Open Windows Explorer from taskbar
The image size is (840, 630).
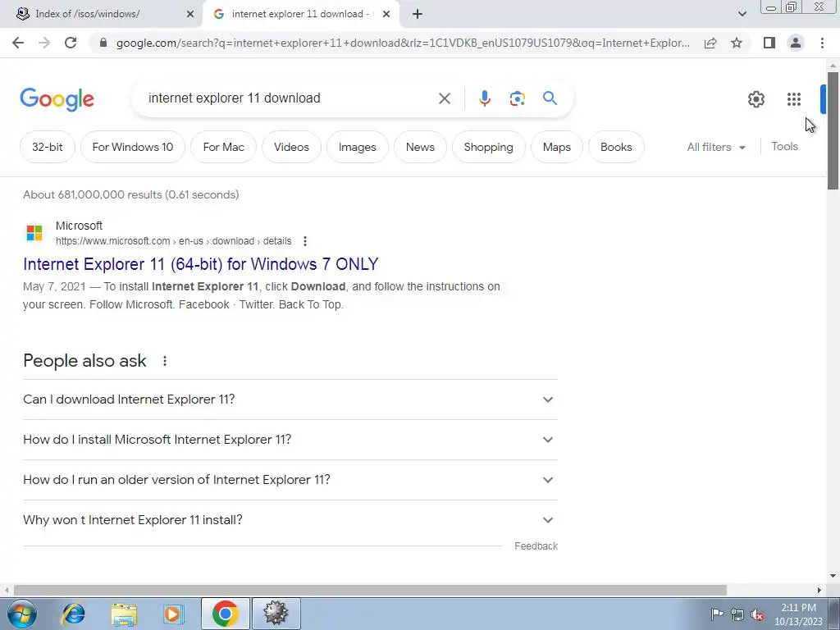(124, 614)
